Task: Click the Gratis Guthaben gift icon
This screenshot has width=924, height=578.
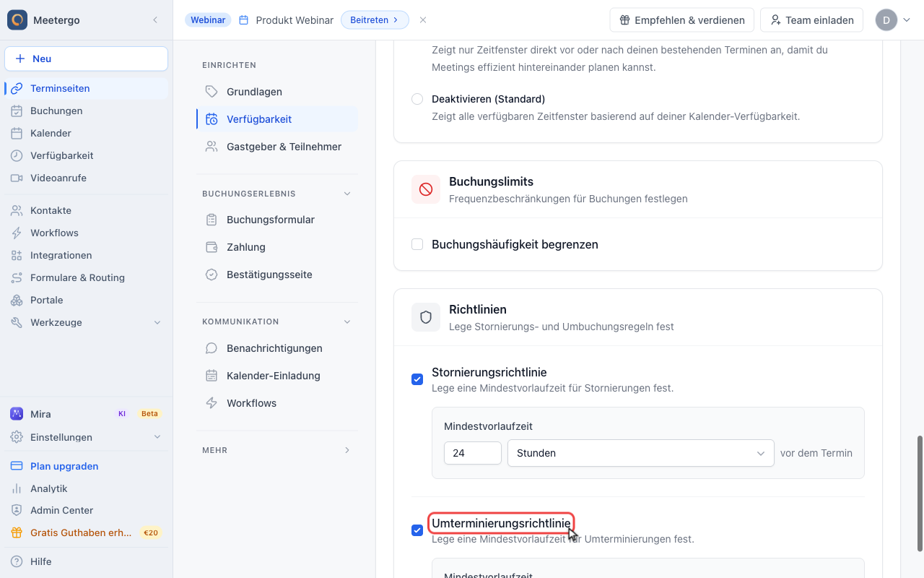Action: click(17, 532)
